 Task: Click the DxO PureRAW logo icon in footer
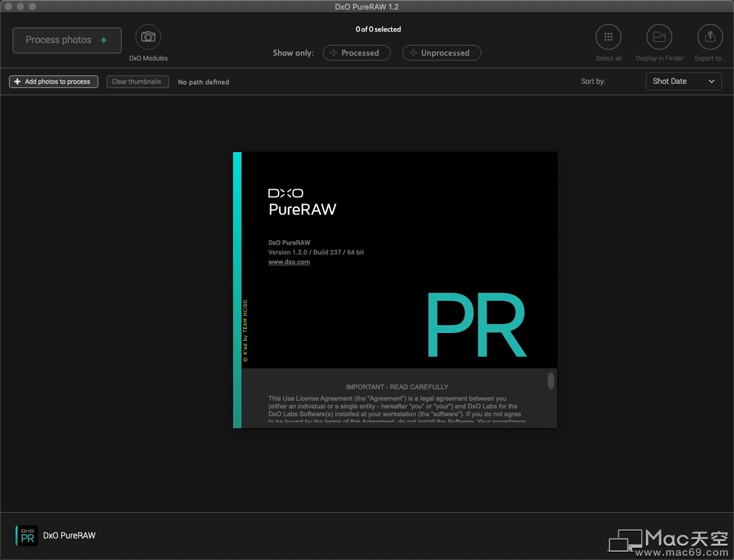click(27, 535)
